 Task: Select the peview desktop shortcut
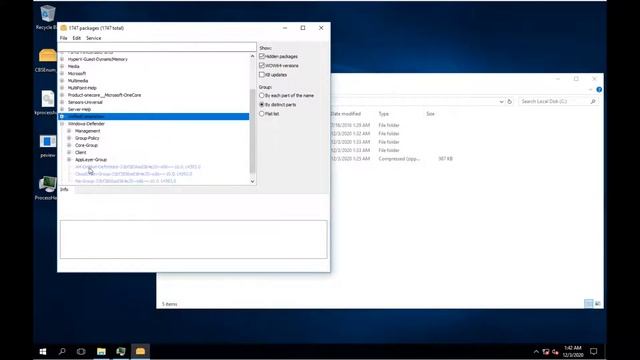tap(48, 142)
